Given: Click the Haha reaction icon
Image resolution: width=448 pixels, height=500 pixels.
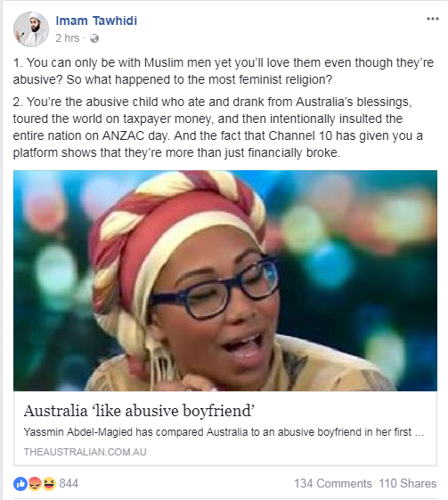Looking at the screenshot, I should click(x=49, y=484).
